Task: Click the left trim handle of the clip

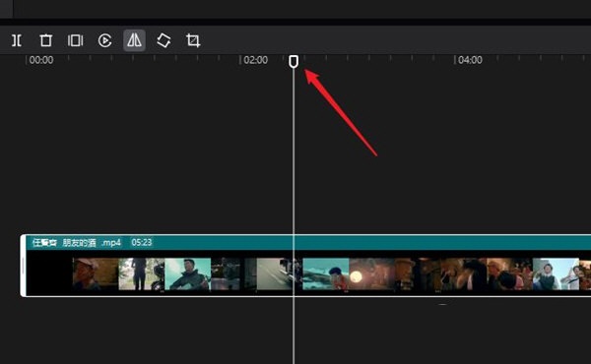Action: (24, 266)
